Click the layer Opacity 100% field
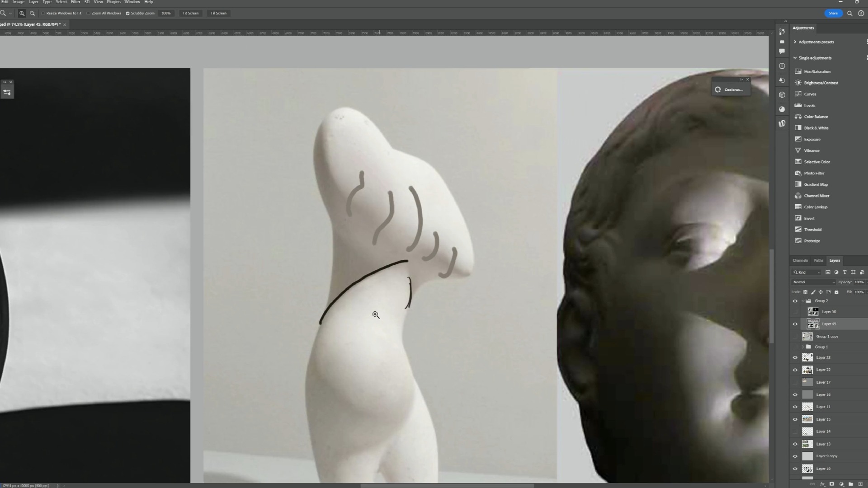Screen dimensions: 868x488 pos(859,282)
